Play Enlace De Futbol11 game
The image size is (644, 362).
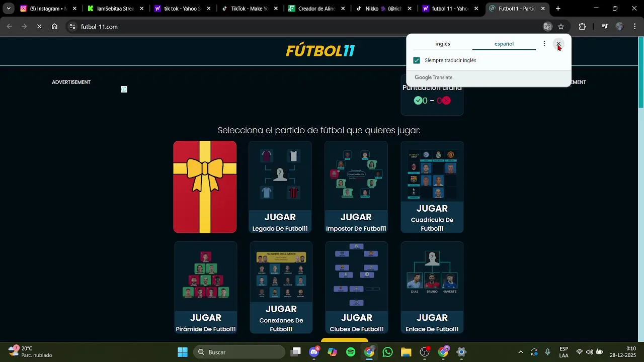(x=432, y=288)
